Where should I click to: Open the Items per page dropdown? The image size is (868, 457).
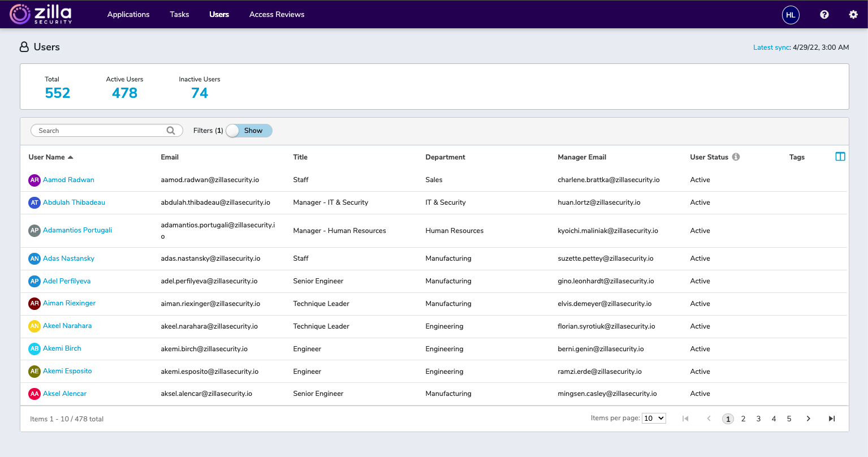(x=654, y=418)
